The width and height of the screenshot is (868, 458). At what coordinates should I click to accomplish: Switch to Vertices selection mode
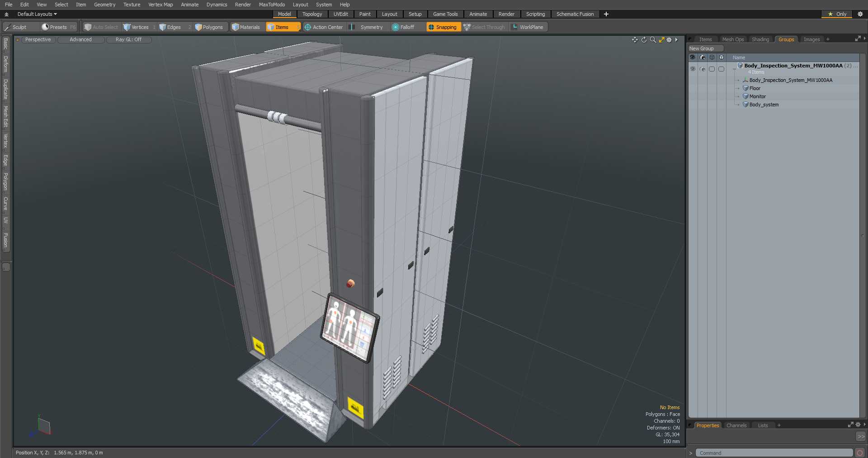click(x=136, y=27)
